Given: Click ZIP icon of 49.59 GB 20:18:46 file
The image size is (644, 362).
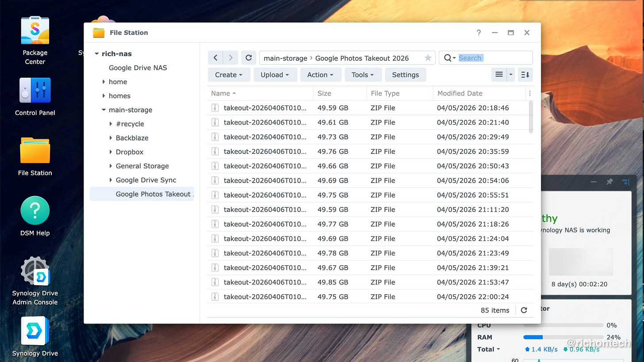Looking at the screenshot, I should coord(215,108).
